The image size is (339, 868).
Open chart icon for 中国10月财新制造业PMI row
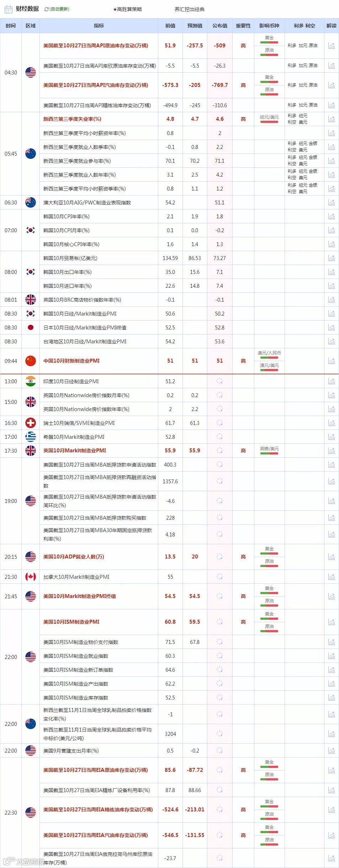coord(332,361)
